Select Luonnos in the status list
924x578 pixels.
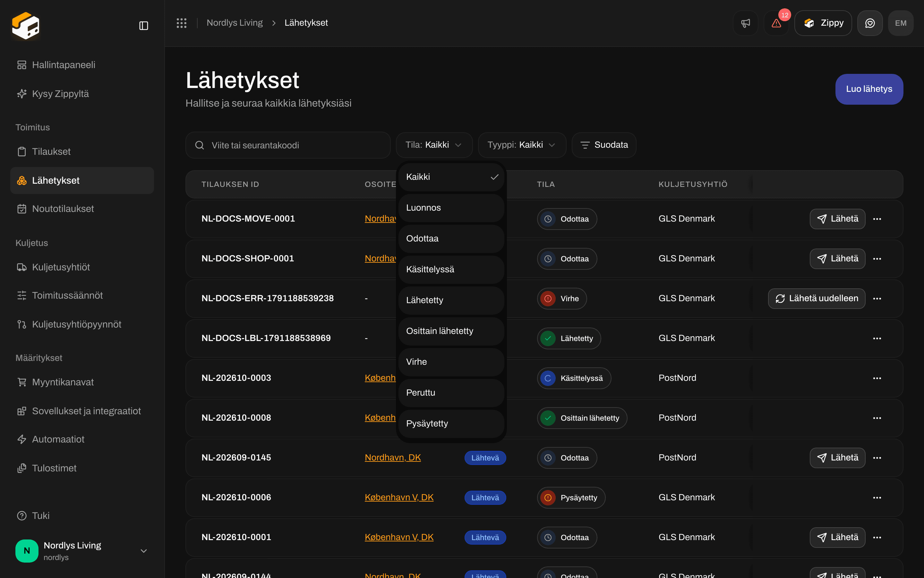tap(451, 208)
